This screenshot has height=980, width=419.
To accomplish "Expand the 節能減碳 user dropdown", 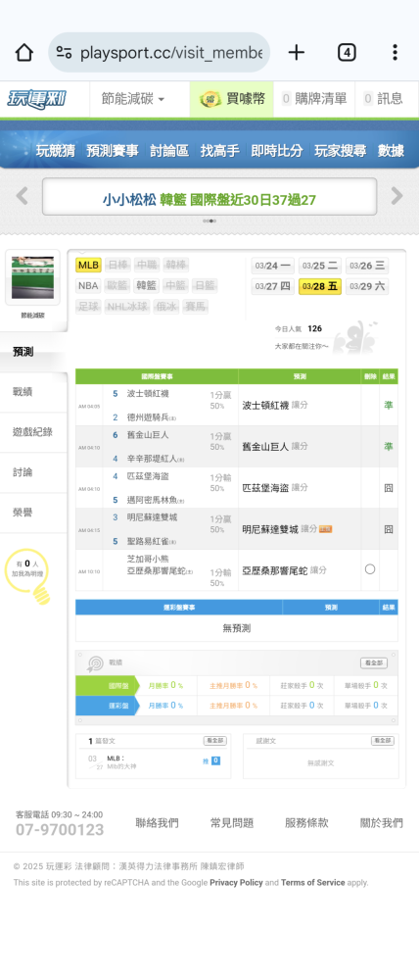I will (x=133, y=99).
